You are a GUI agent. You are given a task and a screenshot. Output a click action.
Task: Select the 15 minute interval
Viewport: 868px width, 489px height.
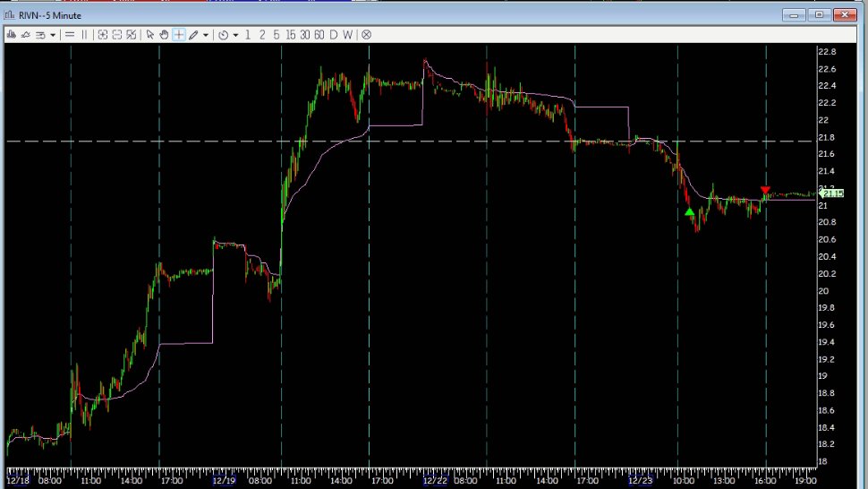[291, 35]
